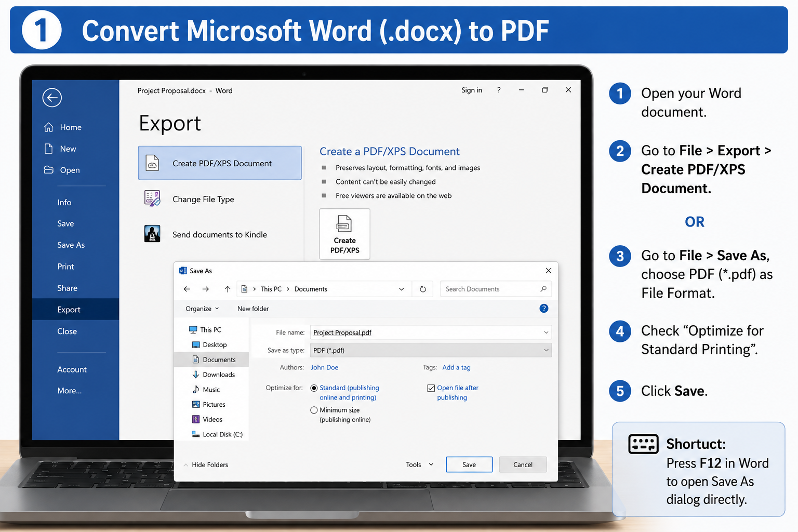Go to the Share page

[67, 288]
